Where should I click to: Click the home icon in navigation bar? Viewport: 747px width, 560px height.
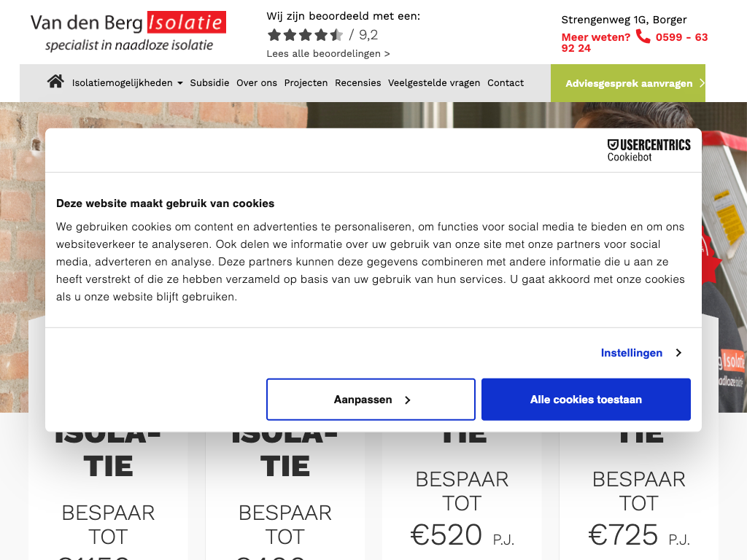[x=55, y=82]
